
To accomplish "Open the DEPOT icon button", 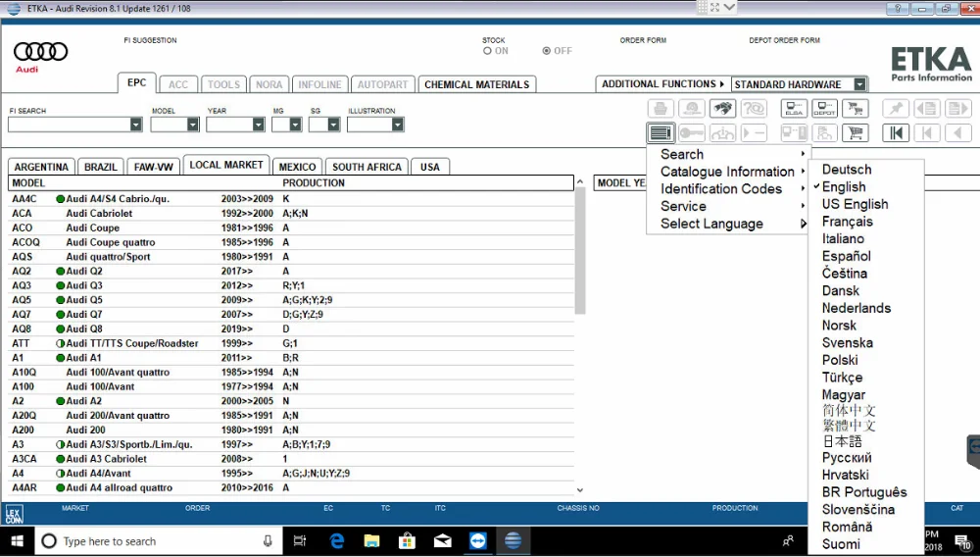I will coord(824,109).
